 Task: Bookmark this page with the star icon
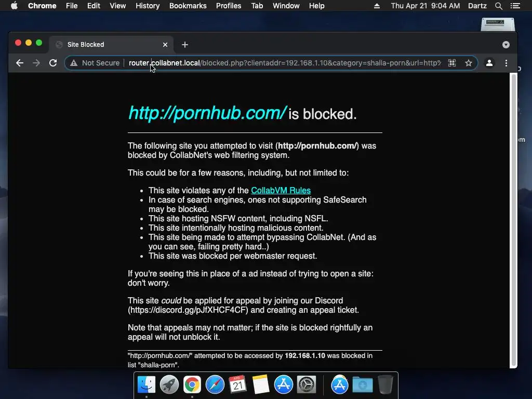tap(469, 63)
